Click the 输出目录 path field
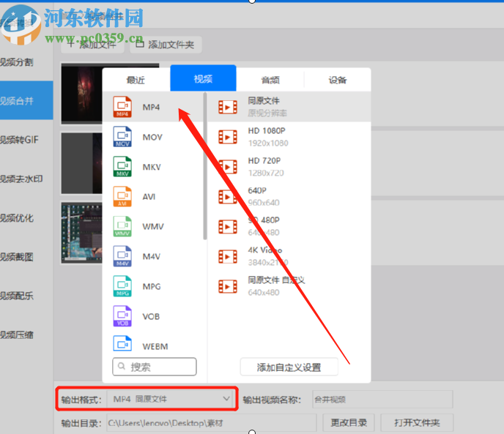The image size is (504, 434). 212,423
